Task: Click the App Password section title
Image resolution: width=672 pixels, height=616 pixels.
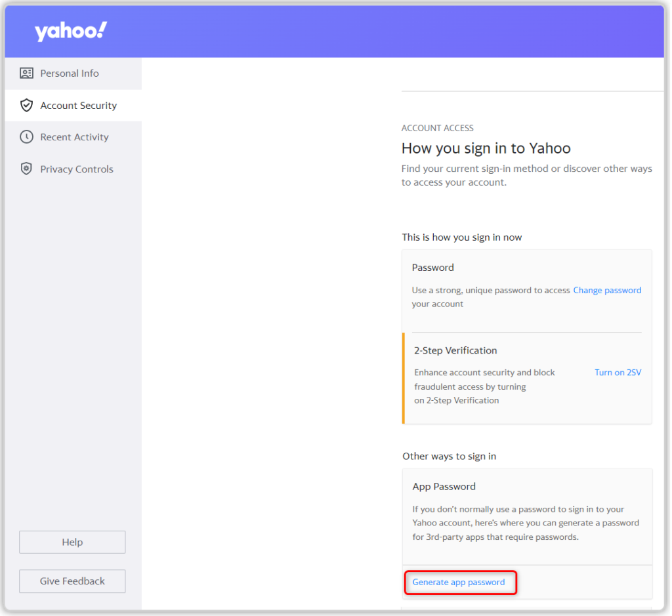Action: (x=443, y=486)
